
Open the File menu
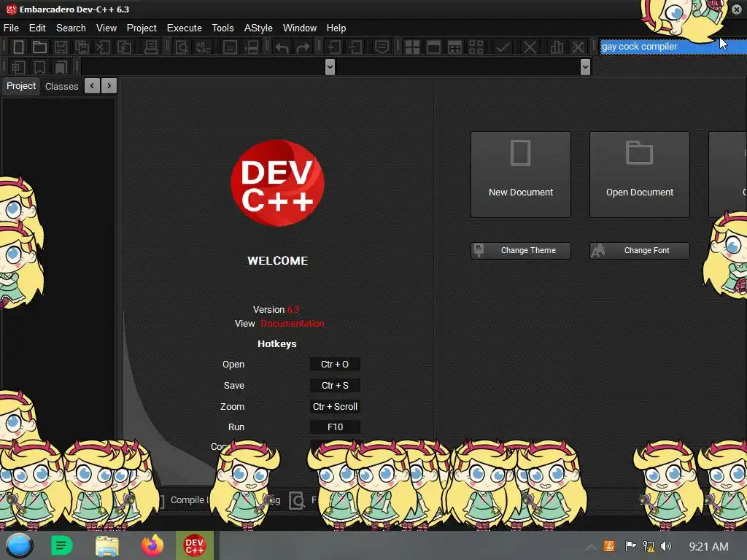[11, 28]
